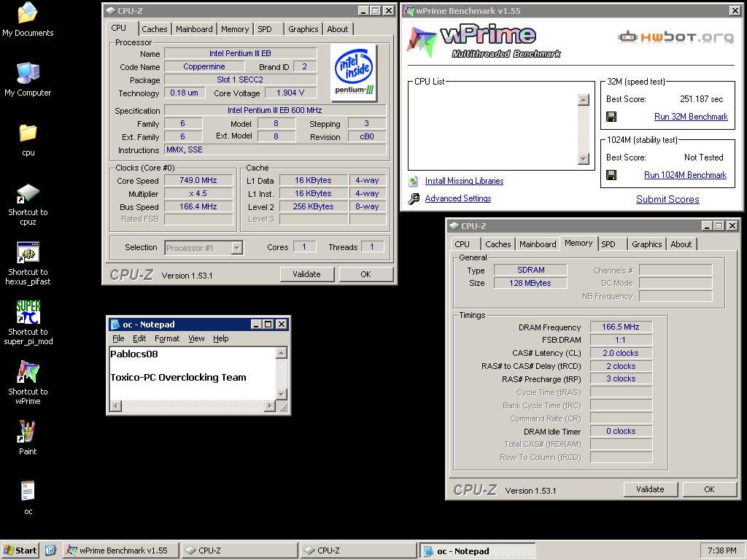Open Caches tab in Memory window
Screen dimensions: 747x560
(498, 244)
